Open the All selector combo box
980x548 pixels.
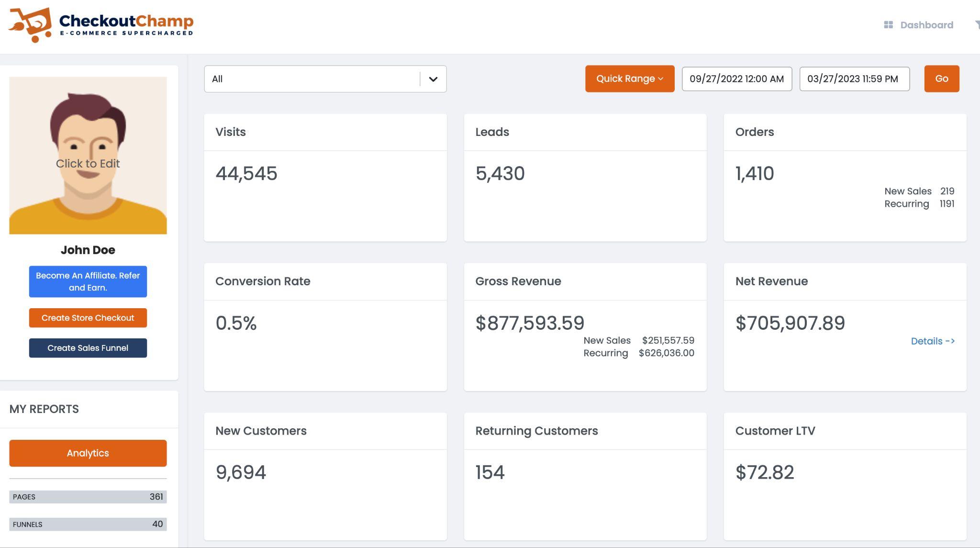(325, 79)
